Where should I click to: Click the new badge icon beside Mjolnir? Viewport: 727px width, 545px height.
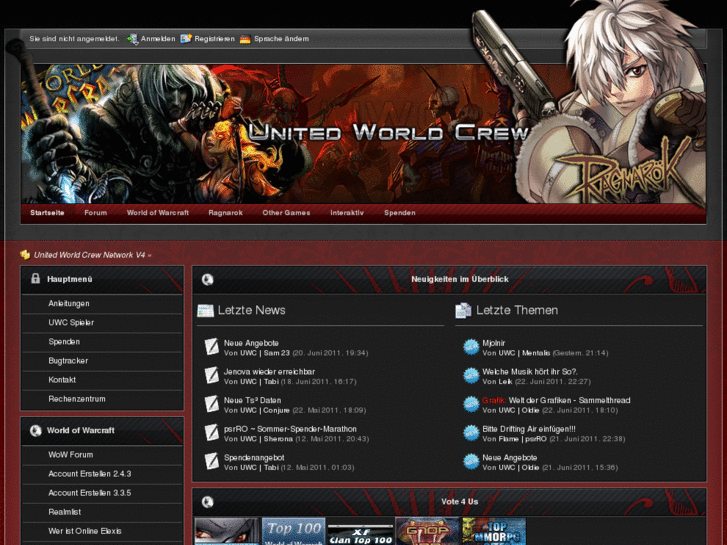pos(471,347)
